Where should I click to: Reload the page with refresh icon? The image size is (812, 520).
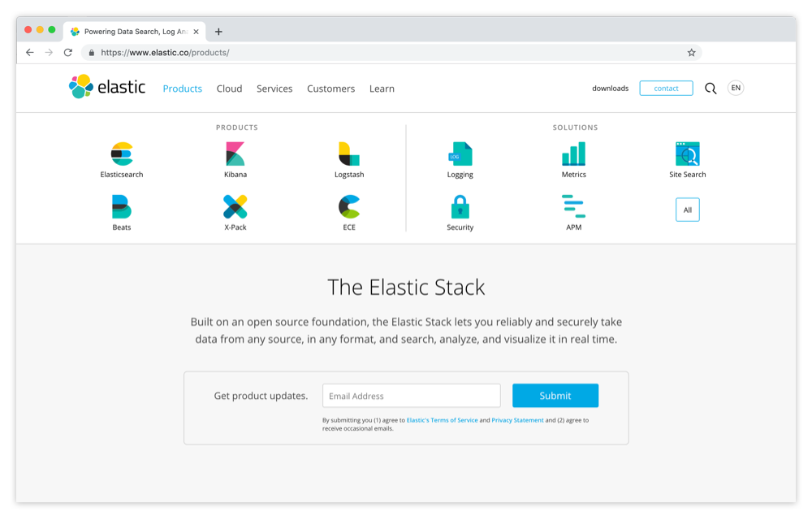[x=68, y=52]
